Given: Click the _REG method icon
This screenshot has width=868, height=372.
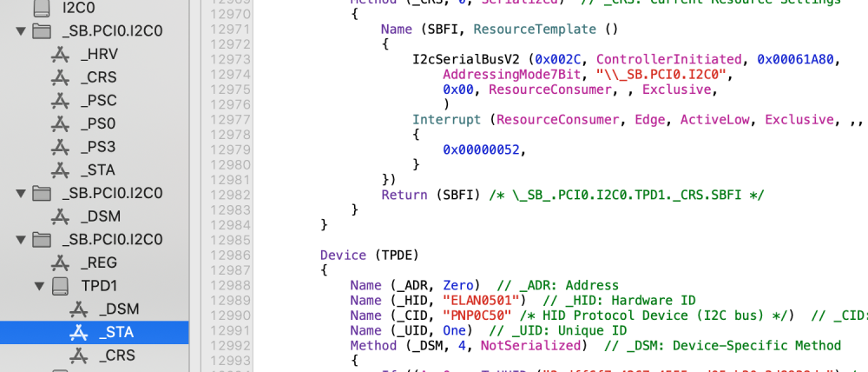Looking at the screenshot, I should tap(59, 262).
